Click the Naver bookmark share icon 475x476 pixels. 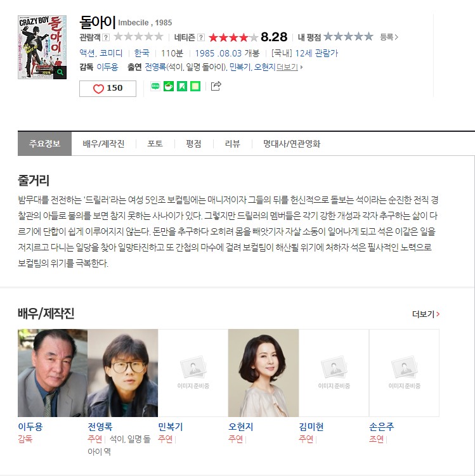182,87
